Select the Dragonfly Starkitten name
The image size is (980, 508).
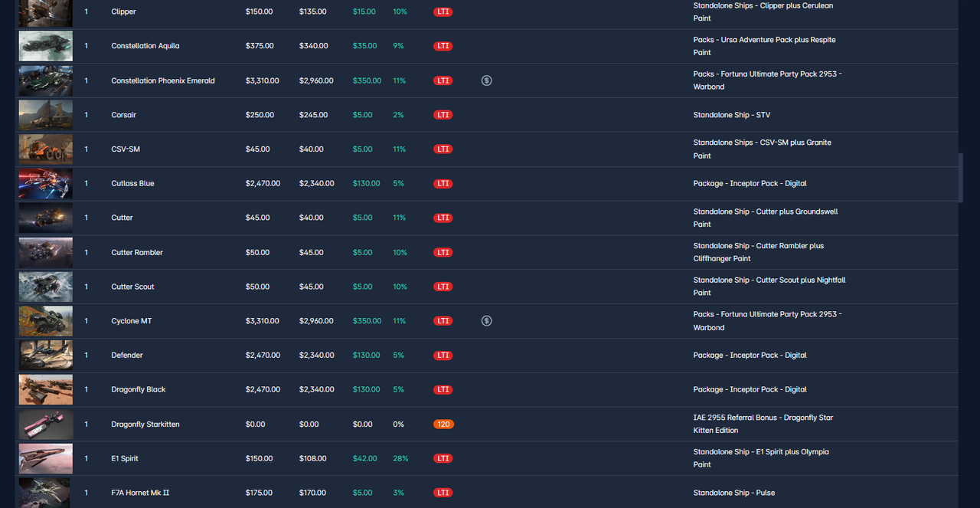(x=145, y=424)
